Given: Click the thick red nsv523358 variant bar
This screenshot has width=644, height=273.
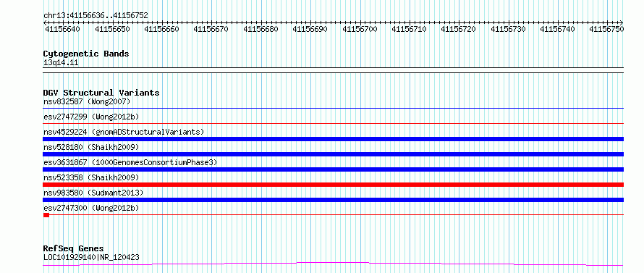Looking at the screenshot, I should (x=333, y=185).
